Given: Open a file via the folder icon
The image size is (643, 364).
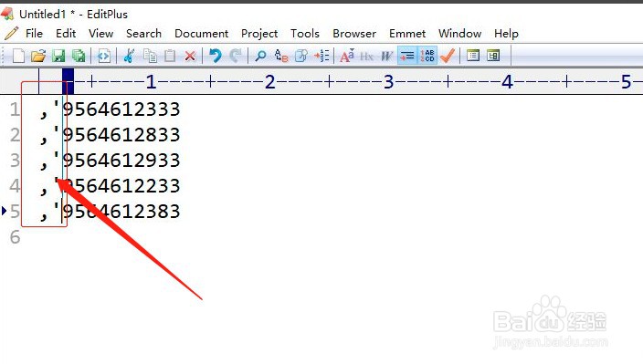Looking at the screenshot, I should pyautogui.click(x=38, y=56).
